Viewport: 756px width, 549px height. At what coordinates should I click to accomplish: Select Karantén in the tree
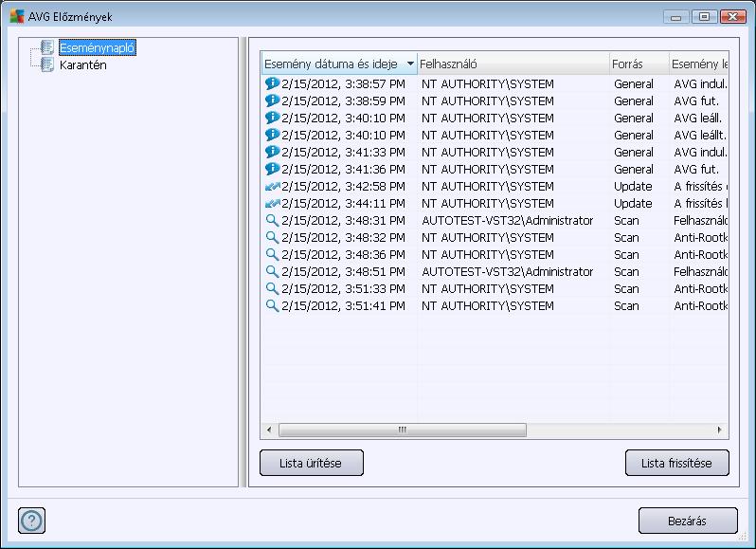tap(83, 64)
